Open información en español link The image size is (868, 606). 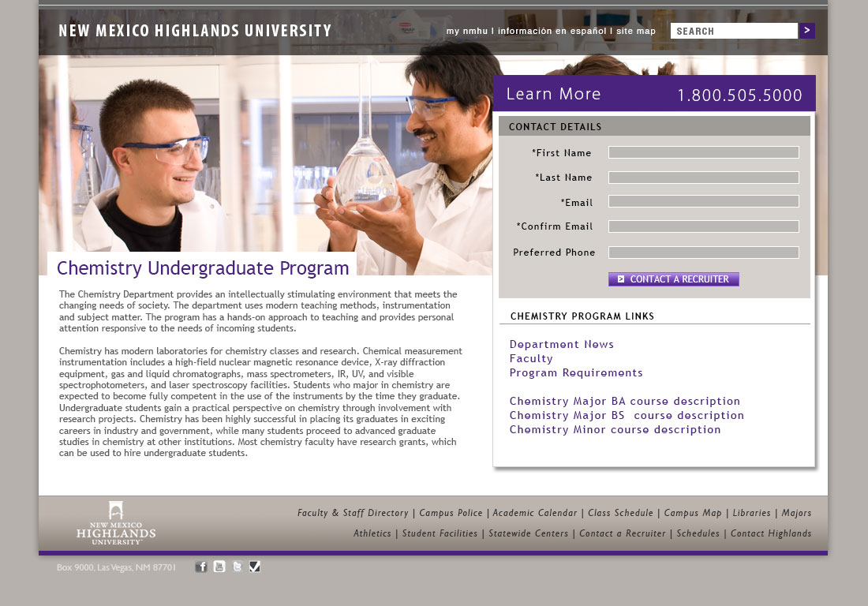[552, 31]
